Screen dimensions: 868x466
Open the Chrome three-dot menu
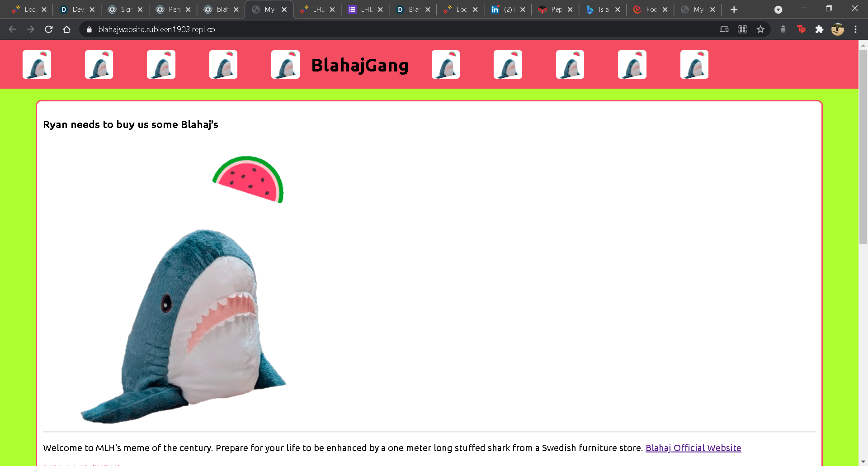coord(855,29)
